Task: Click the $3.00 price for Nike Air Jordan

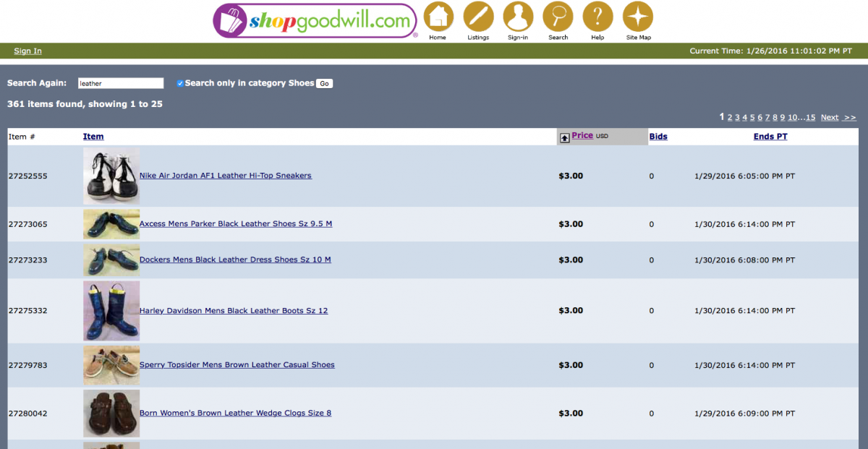Action: [571, 176]
